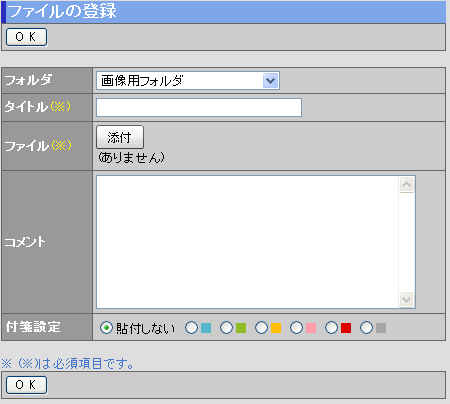Select the 画像用フォルダ combo box
The image size is (450, 404).
(188, 81)
